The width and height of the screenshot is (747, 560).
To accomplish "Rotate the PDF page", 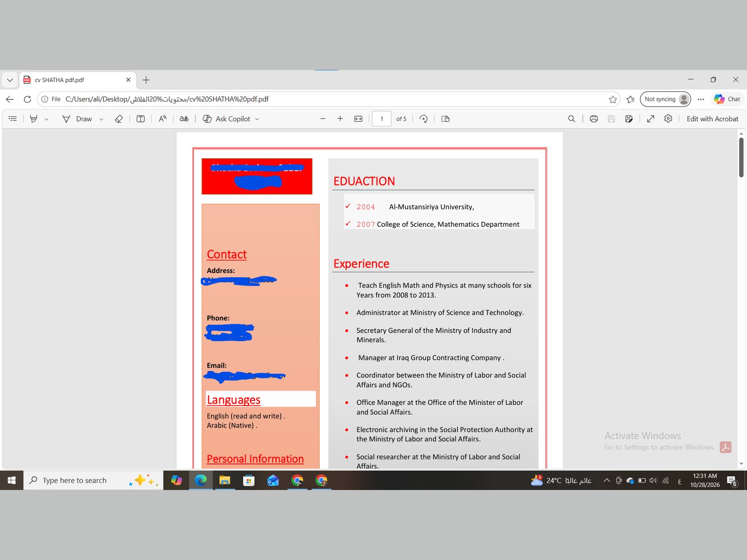I will coord(423,119).
